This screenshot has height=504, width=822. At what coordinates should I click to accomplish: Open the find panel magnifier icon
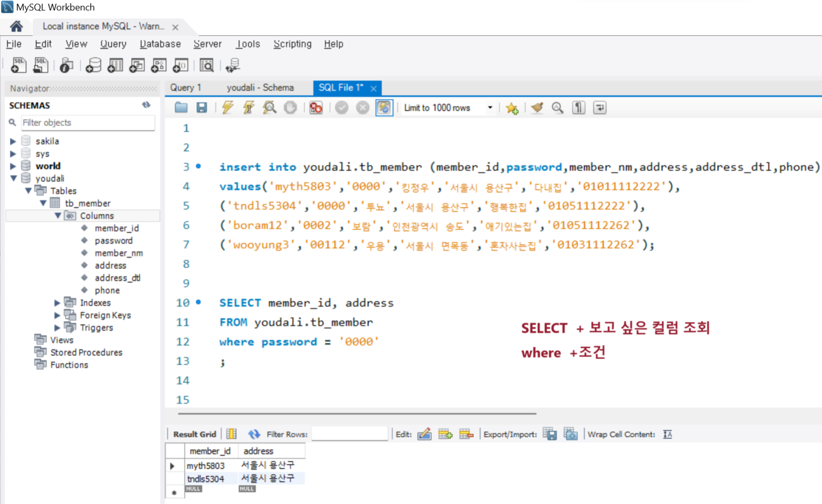(557, 108)
